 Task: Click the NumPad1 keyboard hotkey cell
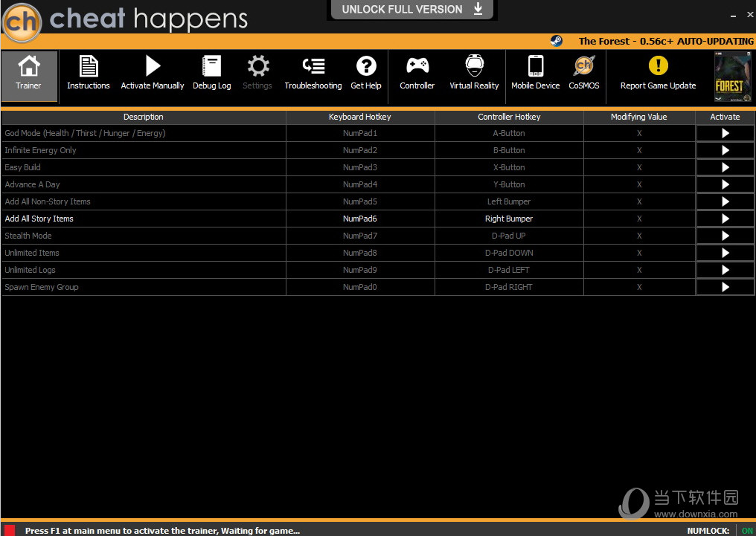coord(360,133)
